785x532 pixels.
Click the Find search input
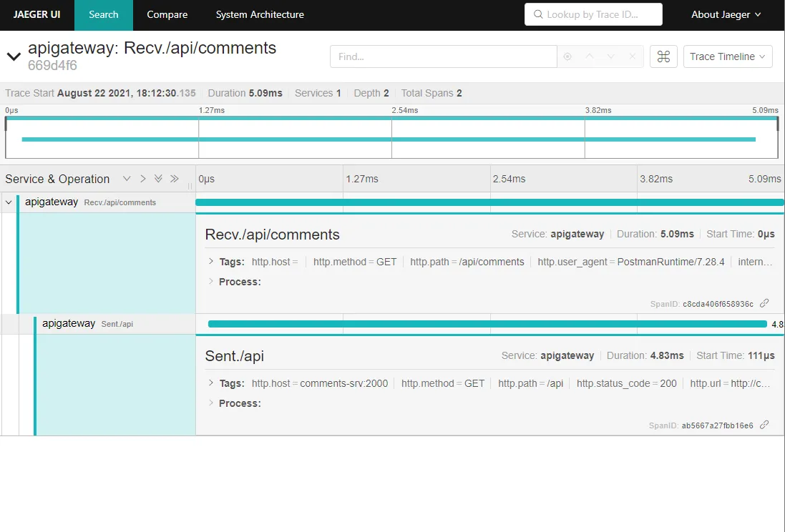[443, 56]
